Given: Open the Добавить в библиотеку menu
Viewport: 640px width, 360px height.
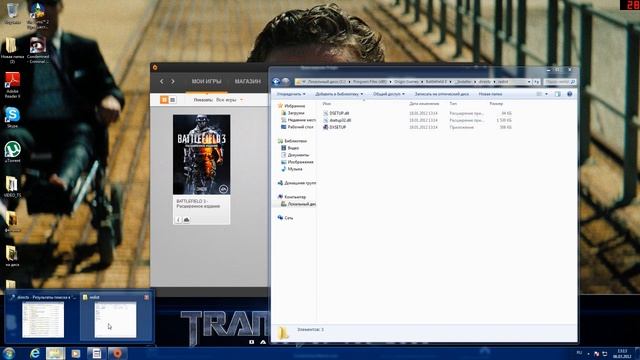Looking at the screenshot, I should tap(339, 94).
